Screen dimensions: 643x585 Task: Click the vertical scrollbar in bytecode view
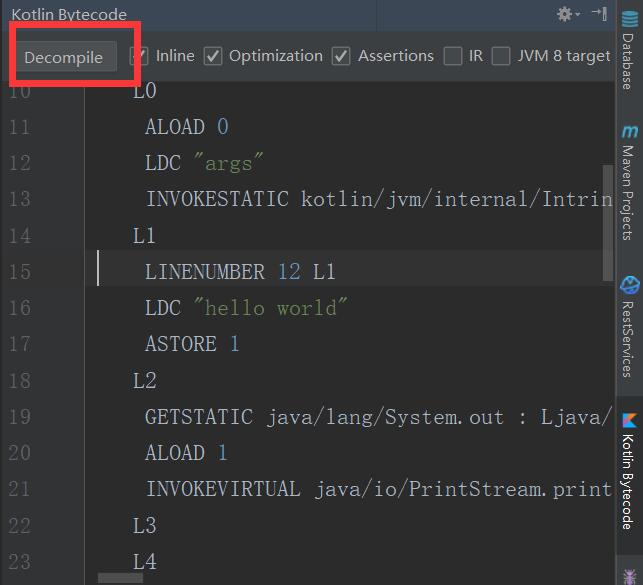point(607,220)
